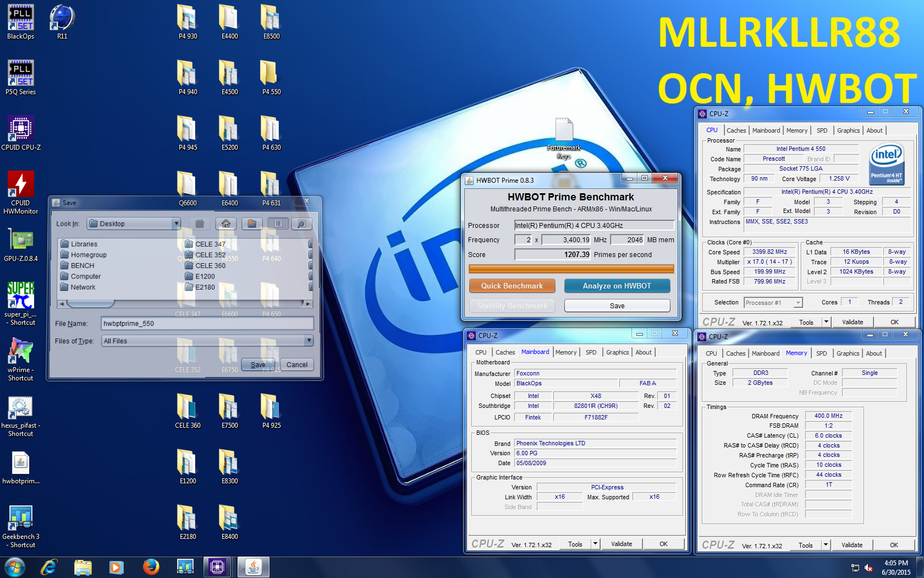The image size is (924, 578).
Task: Click the HWBOT Prime Processor name field
Action: (594, 225)
